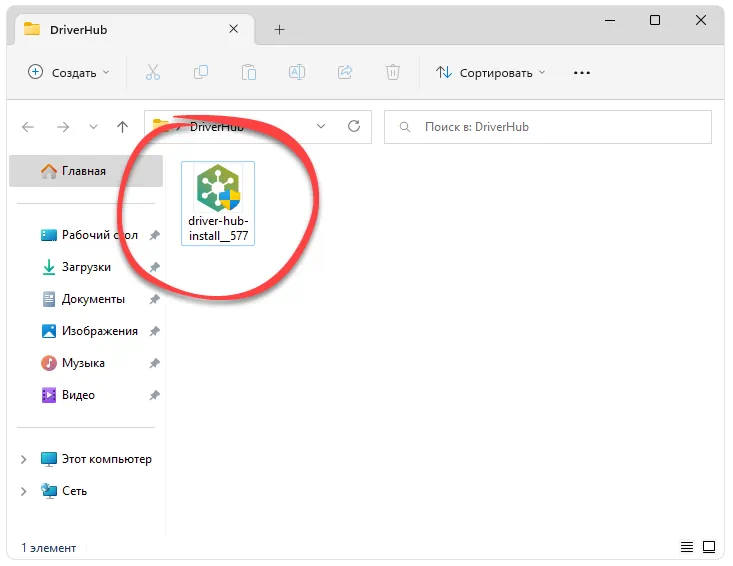Image resolution: width=733 pixels, height=566 pixels.
Task: Select the DriverHub tab
Action: tap(135, 29)
